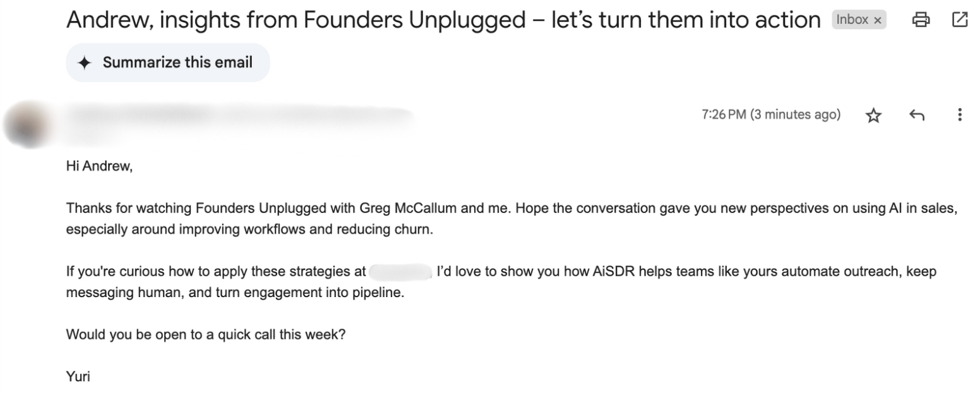This screenshot has height=397, width=980.
Task: Click the email subject line heading
Action: tap(443, 20)
